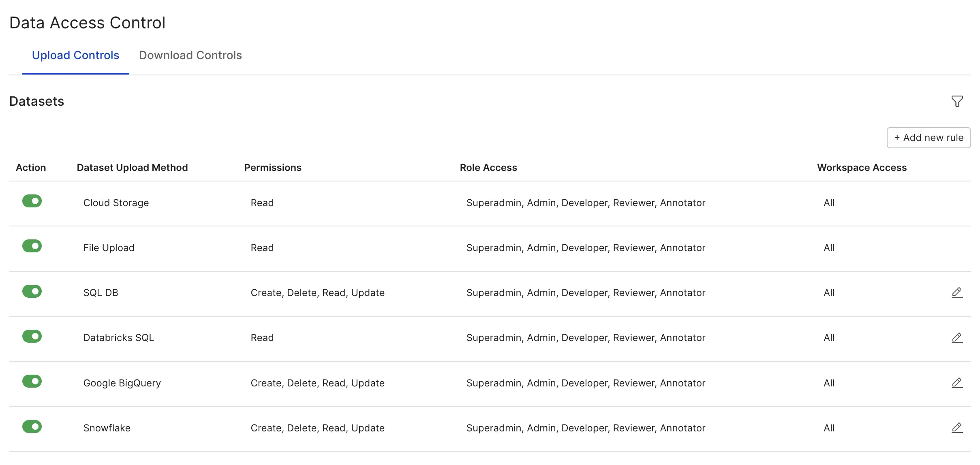Edit the Google BigQuery rule
The height and width of the screenshot is (465, 980).
click(957, 383)
